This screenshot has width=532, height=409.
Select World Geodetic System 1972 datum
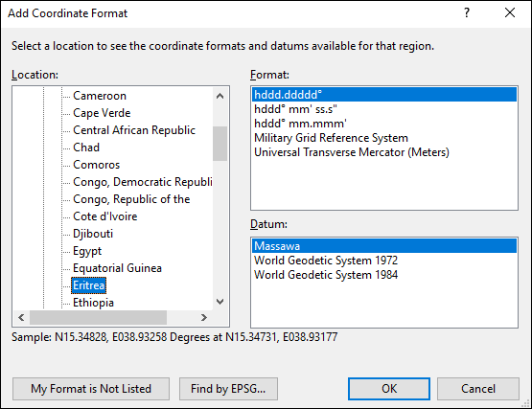[384, 261]
